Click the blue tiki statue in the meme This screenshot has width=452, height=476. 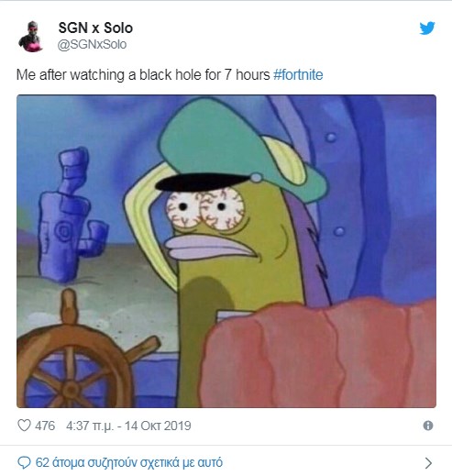click(71, 215)
